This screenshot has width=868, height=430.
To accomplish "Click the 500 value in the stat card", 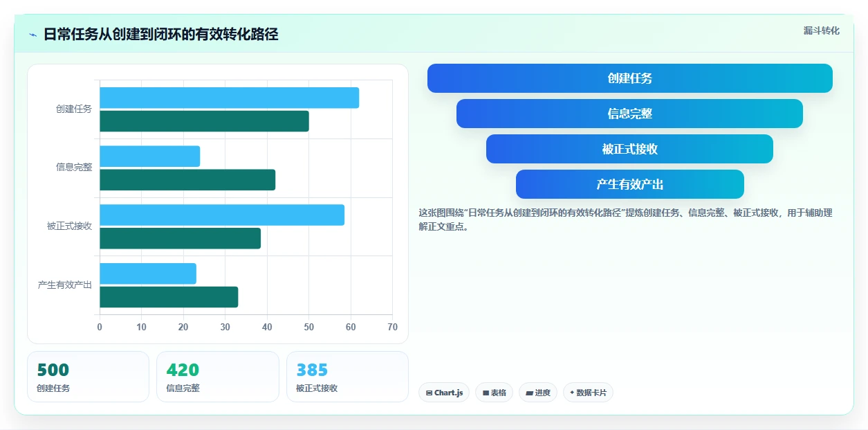I will [x=53, y=370].
